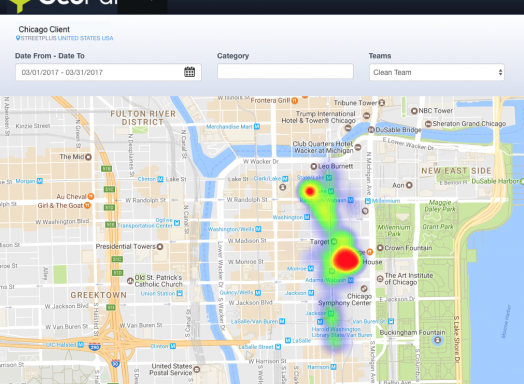Click the Leo Burnett building marker

313,166
